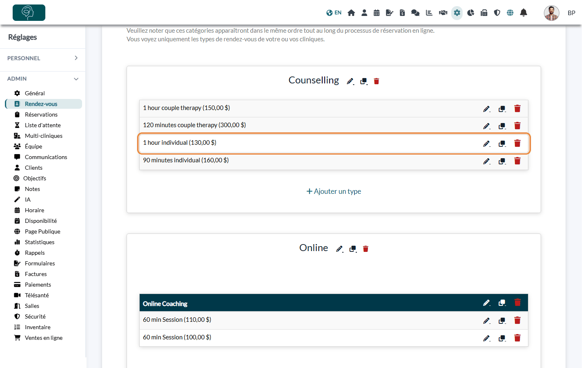Click Ajouter un type under Counselling
This screenshot has height=368, width=588.
point(334,191)
